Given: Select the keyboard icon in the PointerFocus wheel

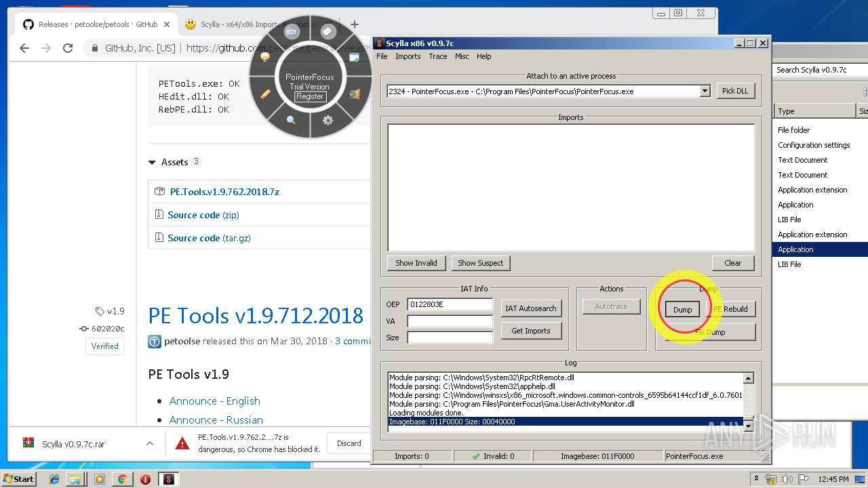Looking at the screenshot, I should tap(292, 32).
